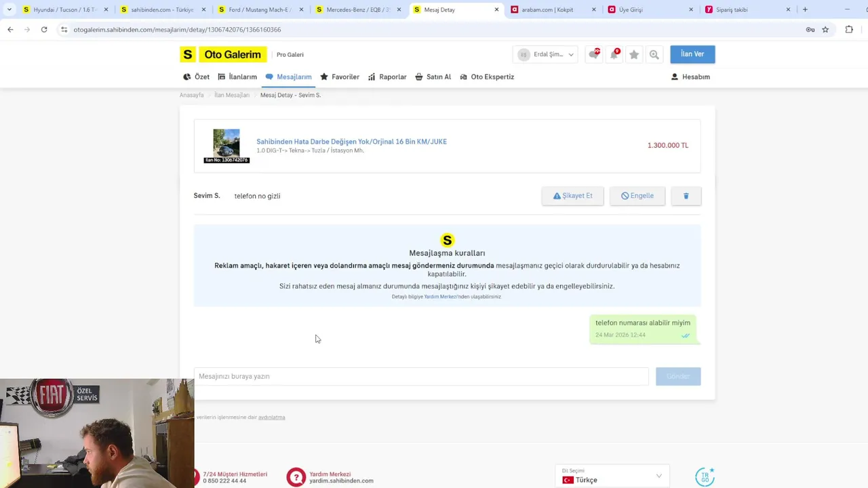Click the Yardım Merkezi question mark icon
Image resolution: width=868 pixels, height=488 pixels.
296,477
